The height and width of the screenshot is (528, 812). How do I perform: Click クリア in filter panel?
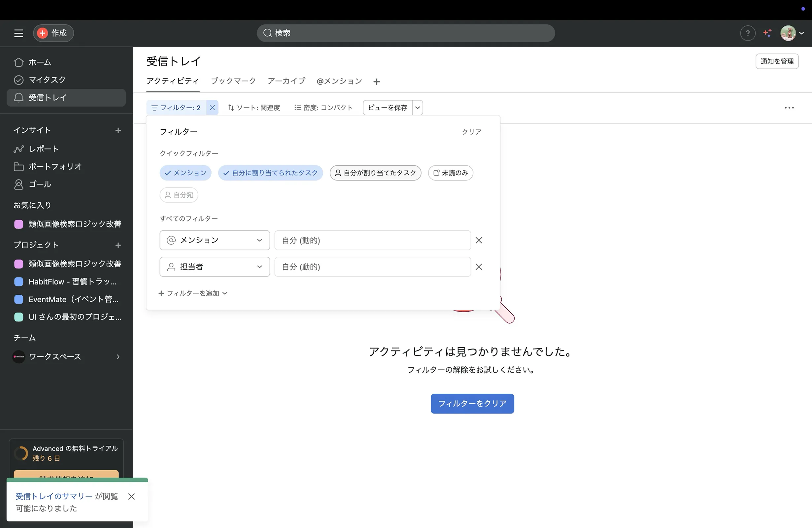(x=472, y=132)
